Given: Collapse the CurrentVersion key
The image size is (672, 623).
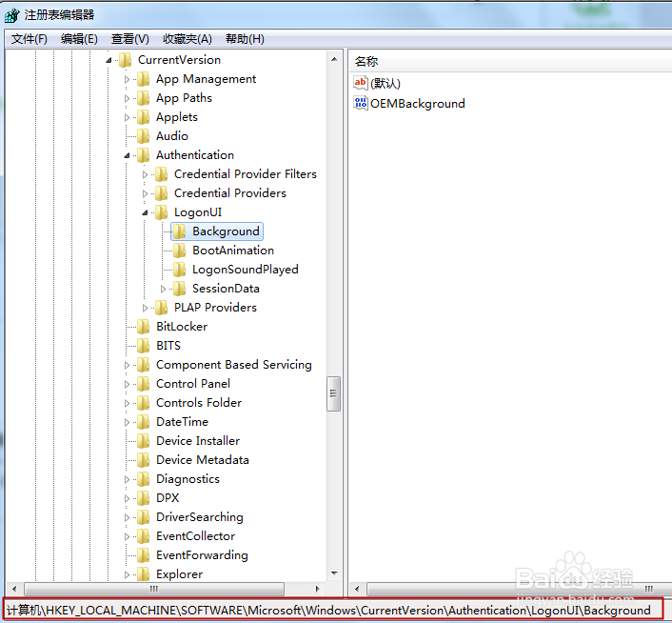Looking at the screenshot, I should (109, 60).
